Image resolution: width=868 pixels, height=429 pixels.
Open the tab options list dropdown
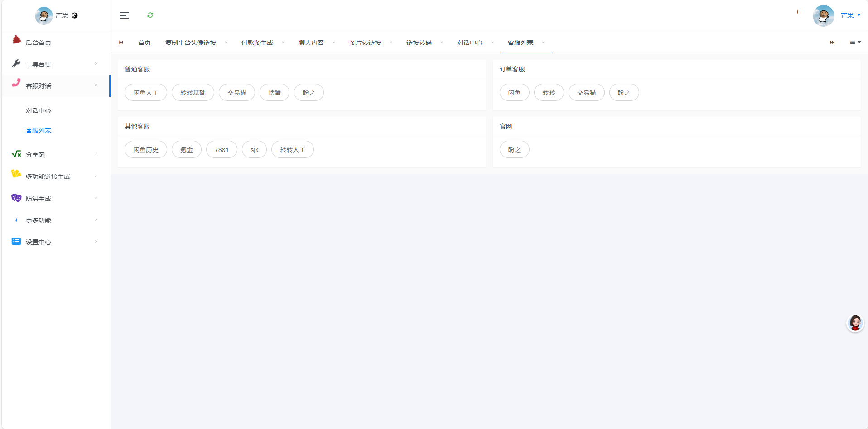click(855, 43)
